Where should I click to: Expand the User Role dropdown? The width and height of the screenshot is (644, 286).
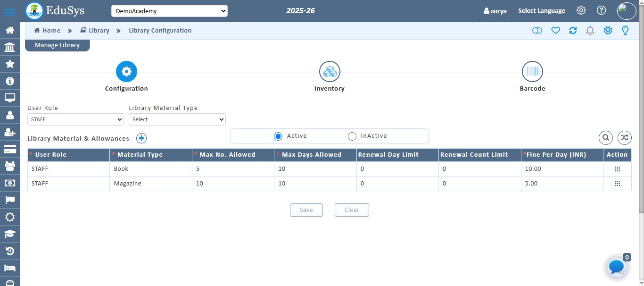coord(75,119)
